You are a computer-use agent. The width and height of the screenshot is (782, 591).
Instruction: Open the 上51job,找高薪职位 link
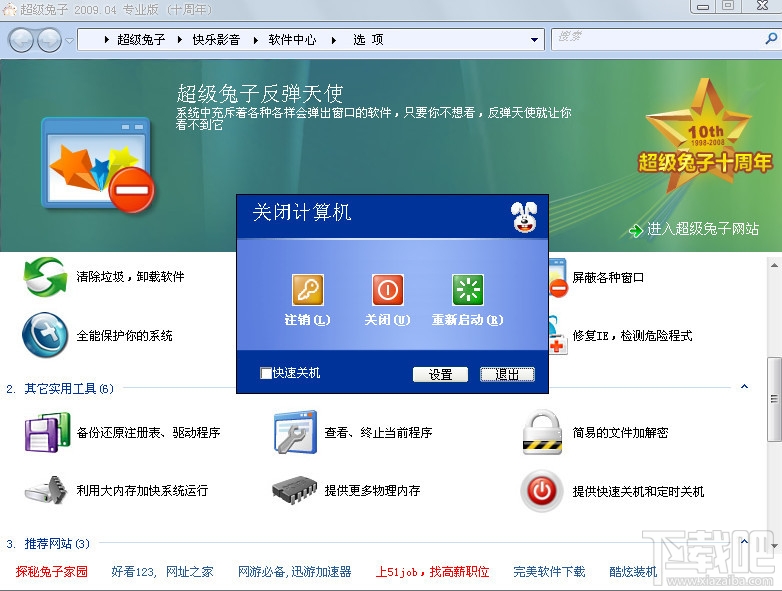point(432,572)
